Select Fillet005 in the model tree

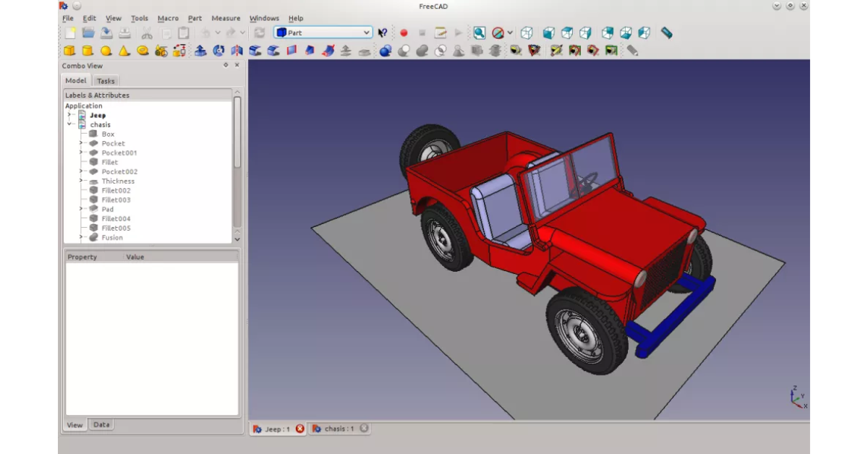pos(116,228)
